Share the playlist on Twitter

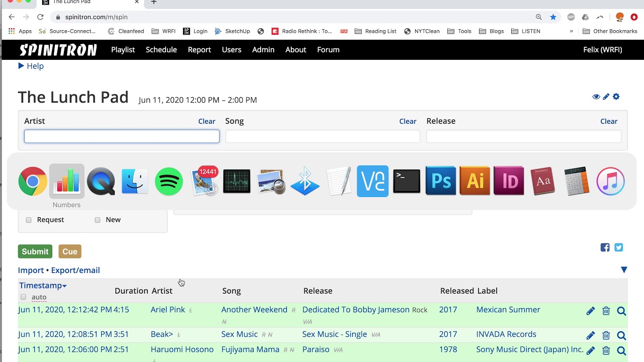pyautogui.click(x=619, y=247)
